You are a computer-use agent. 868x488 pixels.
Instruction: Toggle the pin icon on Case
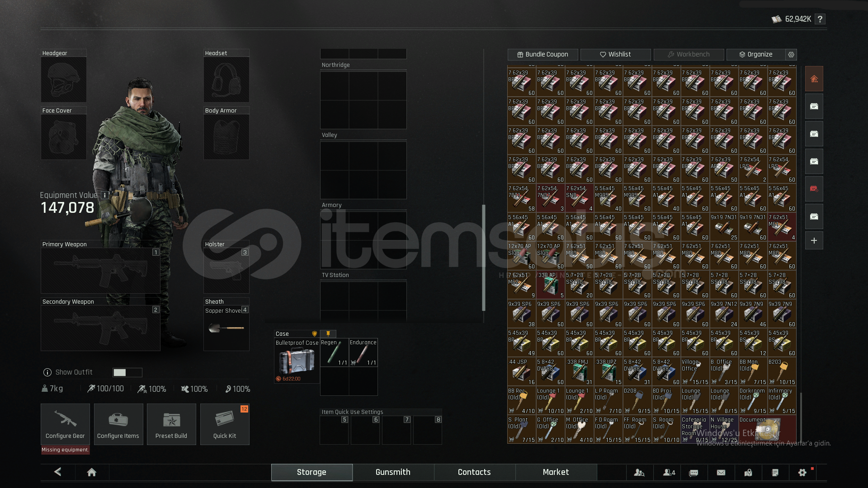tap(328, 334)
